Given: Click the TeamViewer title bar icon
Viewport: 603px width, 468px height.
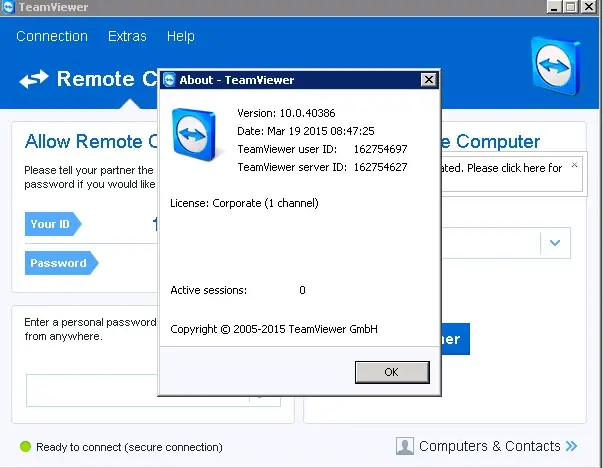Looking at the screenshot, I should click(8, 7).
